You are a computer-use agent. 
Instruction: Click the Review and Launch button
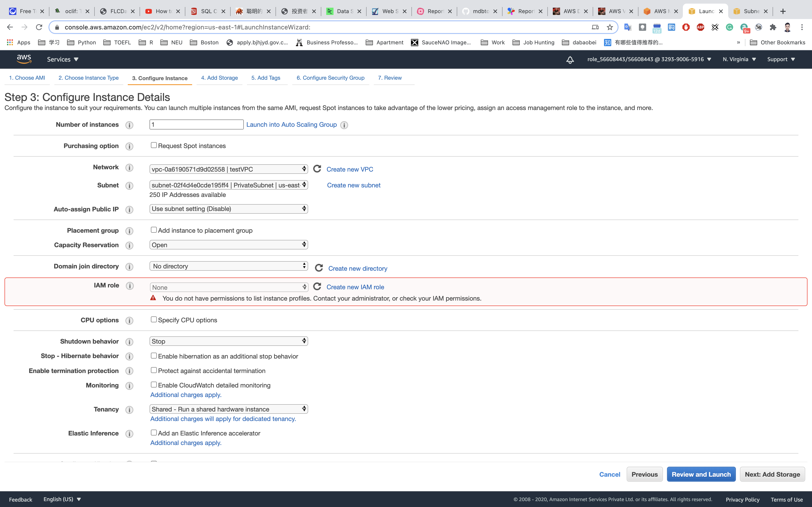click(x=701, y=474)
